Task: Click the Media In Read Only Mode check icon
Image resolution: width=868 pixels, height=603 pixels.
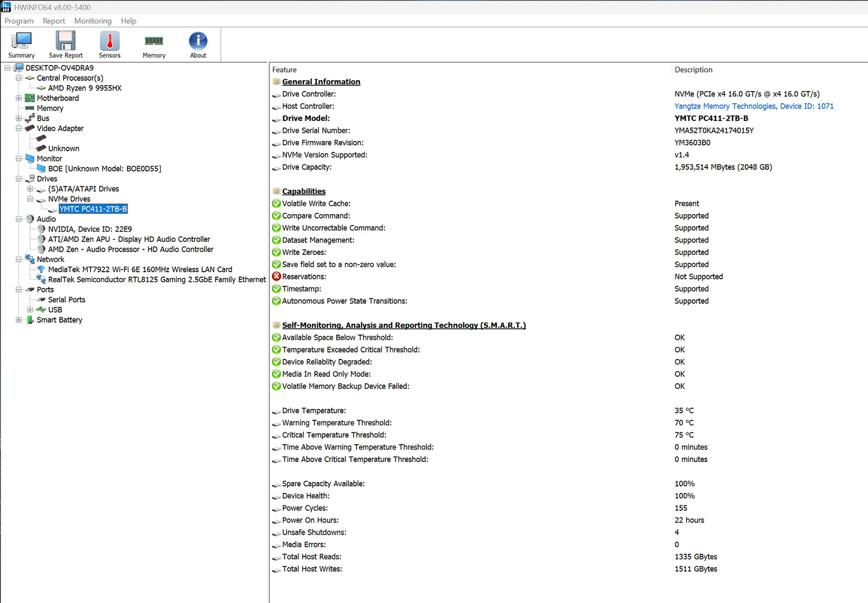Action: pos(277,374)
